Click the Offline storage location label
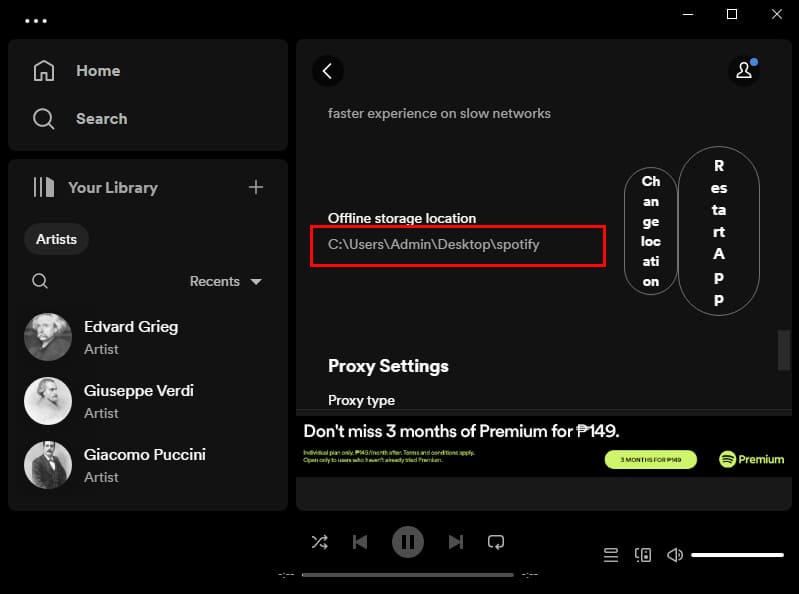 pos(402,218)
